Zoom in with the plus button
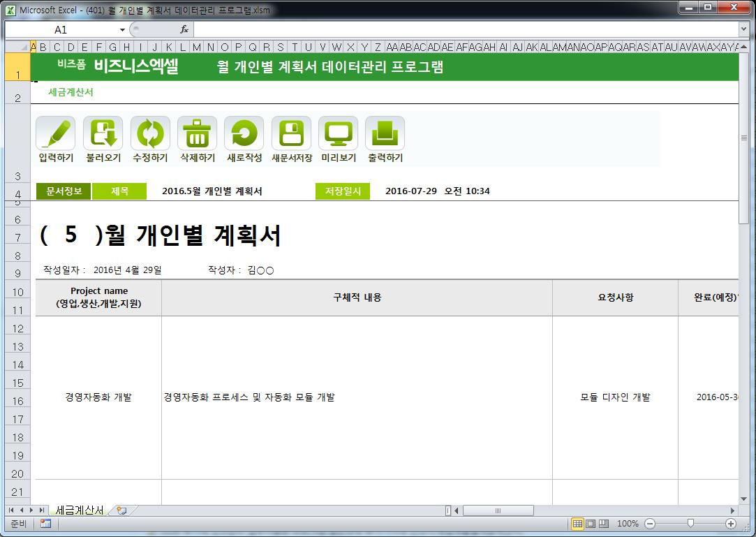 pyautogui.click(x=731, y=524)
